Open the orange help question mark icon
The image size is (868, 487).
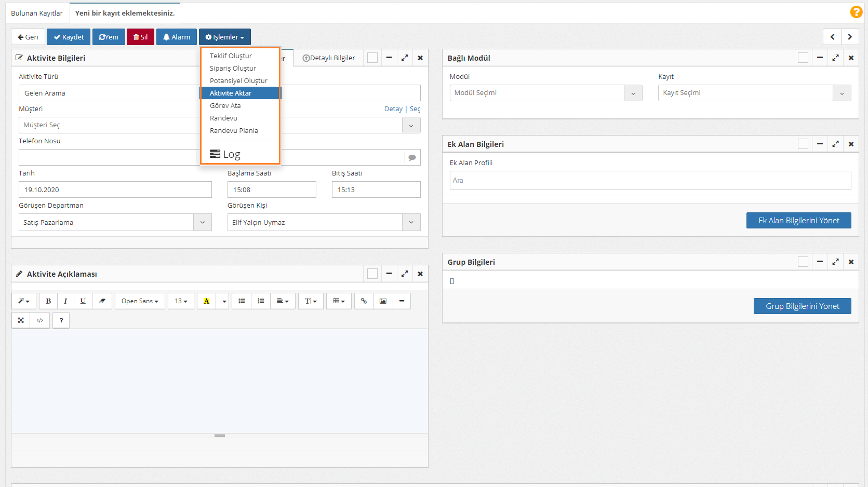[856, 12]
